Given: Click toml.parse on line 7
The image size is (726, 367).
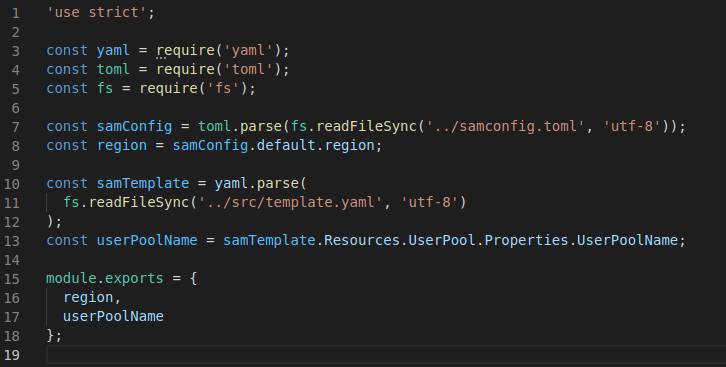Looking at the screenshot, I should point(240,126).
